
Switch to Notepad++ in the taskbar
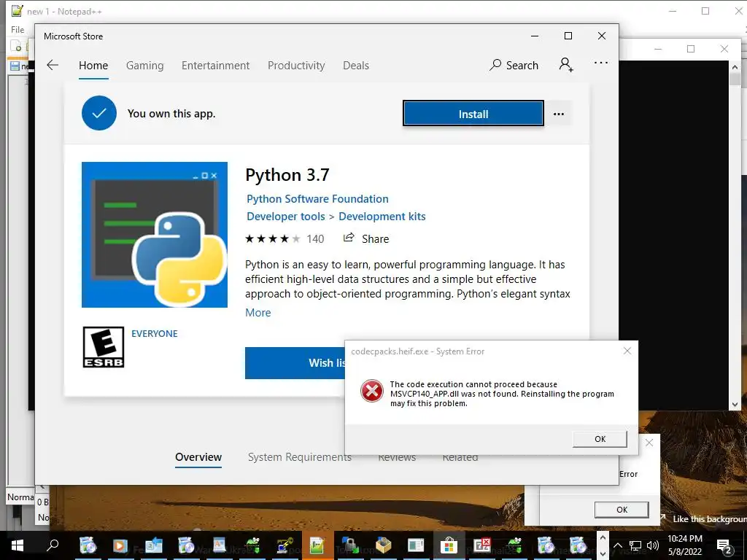click(317, 545)
